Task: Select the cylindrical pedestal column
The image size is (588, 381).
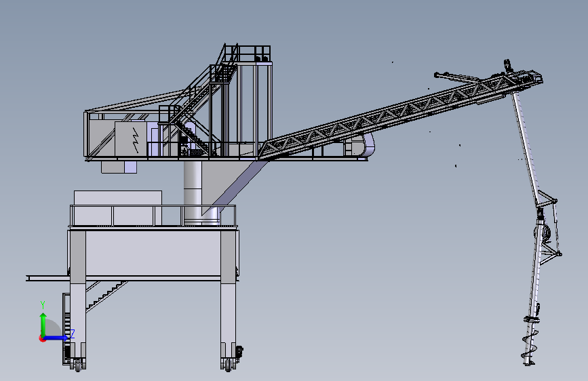Action: click(x=193, y=192)
